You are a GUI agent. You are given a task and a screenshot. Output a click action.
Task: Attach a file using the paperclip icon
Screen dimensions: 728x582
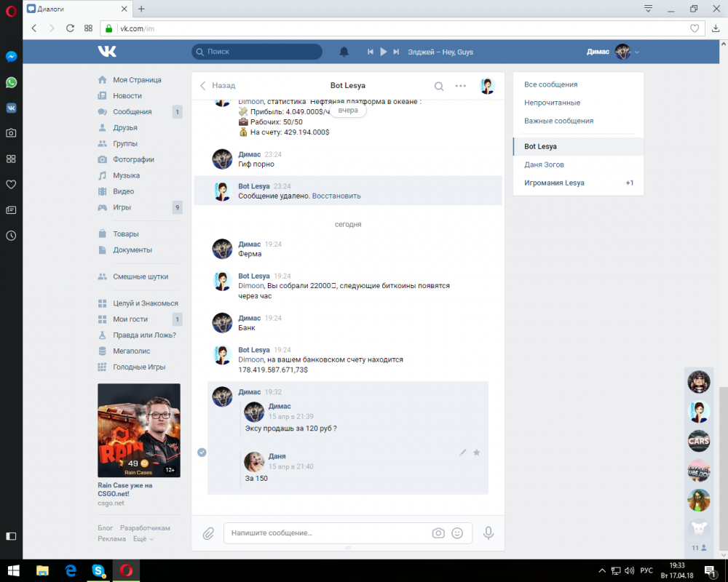coord(208,533)
